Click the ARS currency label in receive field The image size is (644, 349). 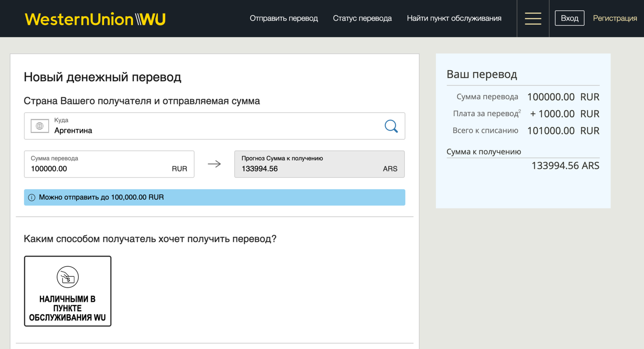[x=390, y=169]
